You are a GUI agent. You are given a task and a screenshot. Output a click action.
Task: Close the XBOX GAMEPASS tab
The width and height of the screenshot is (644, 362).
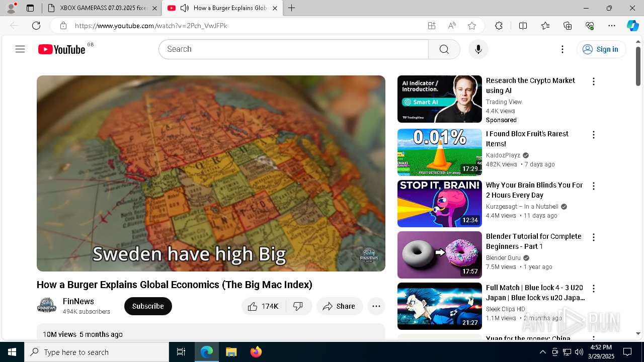[154, 8]
